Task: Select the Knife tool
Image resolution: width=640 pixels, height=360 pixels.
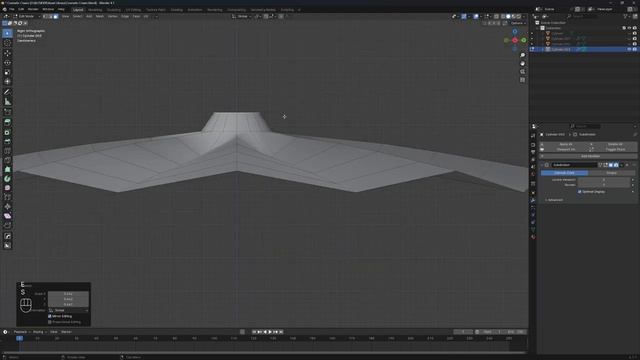Action: pyautogui.click(x=7, y=160)
